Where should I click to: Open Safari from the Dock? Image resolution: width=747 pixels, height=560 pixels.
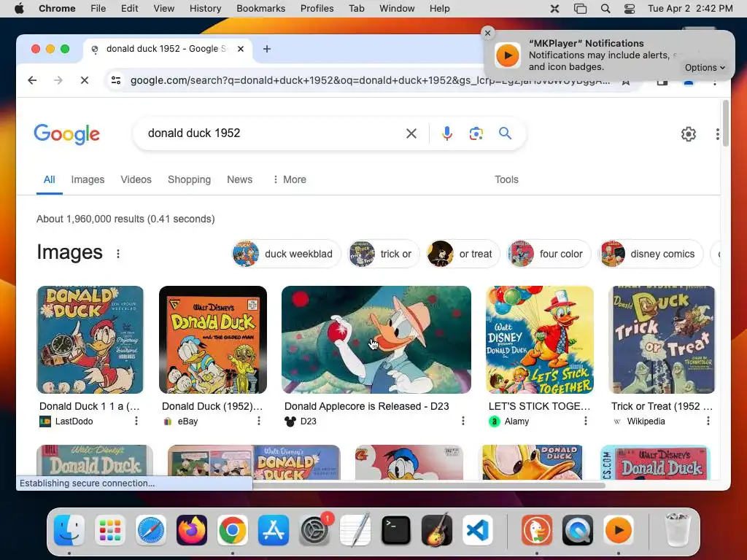click(150, 530)
